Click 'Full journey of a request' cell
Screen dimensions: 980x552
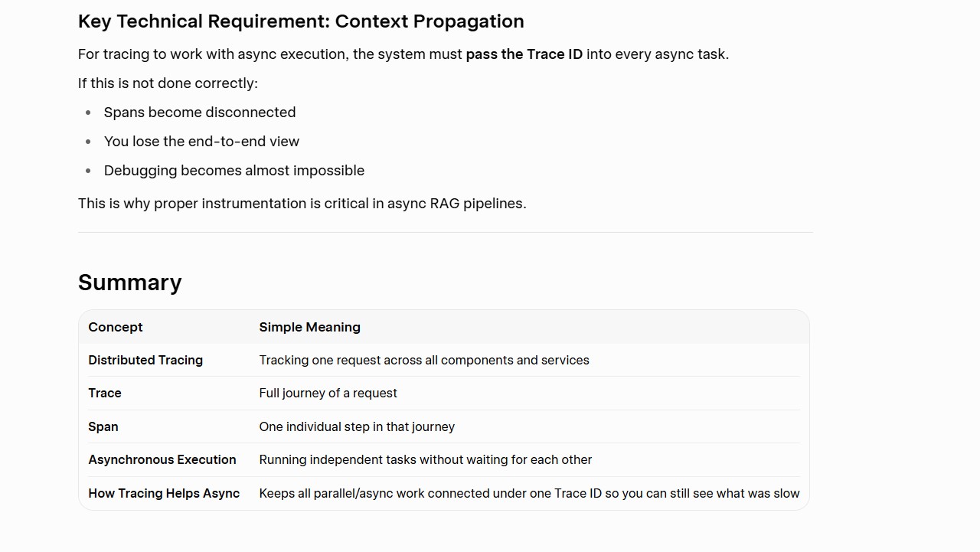328,393
